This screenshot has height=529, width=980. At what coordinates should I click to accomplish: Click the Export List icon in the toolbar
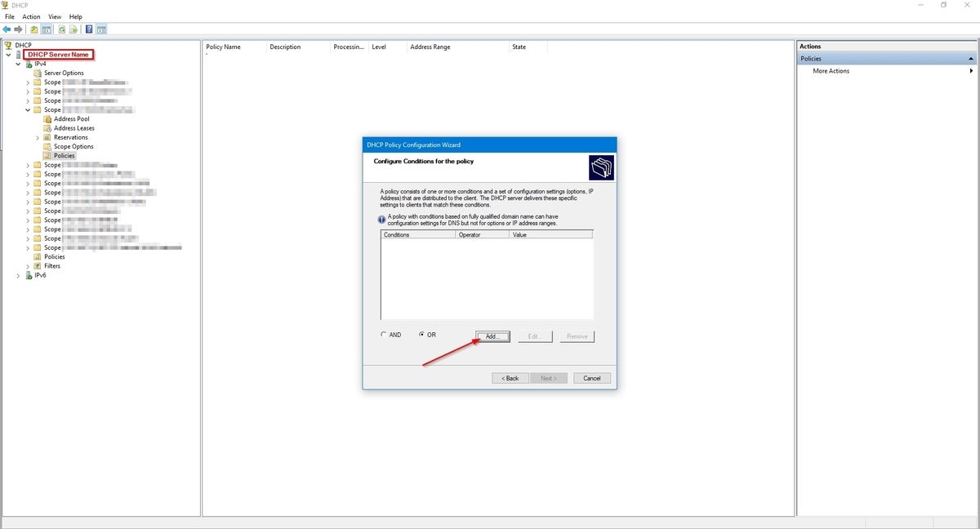pos(73,29)
